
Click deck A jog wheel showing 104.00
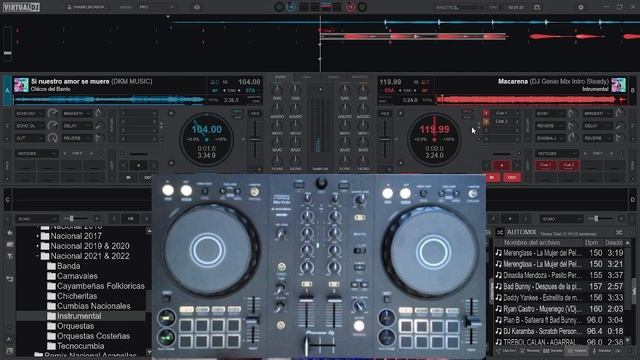point(207,139)
